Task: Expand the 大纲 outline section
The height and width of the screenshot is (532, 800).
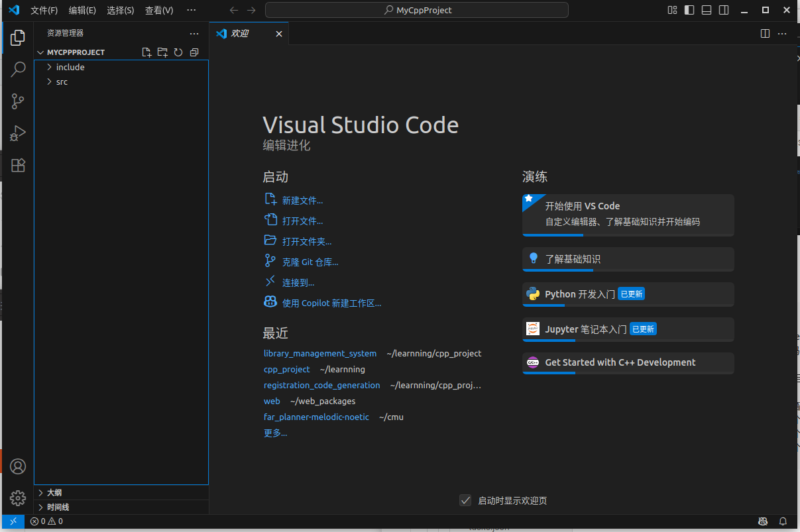Action: (x=54, y=492)
